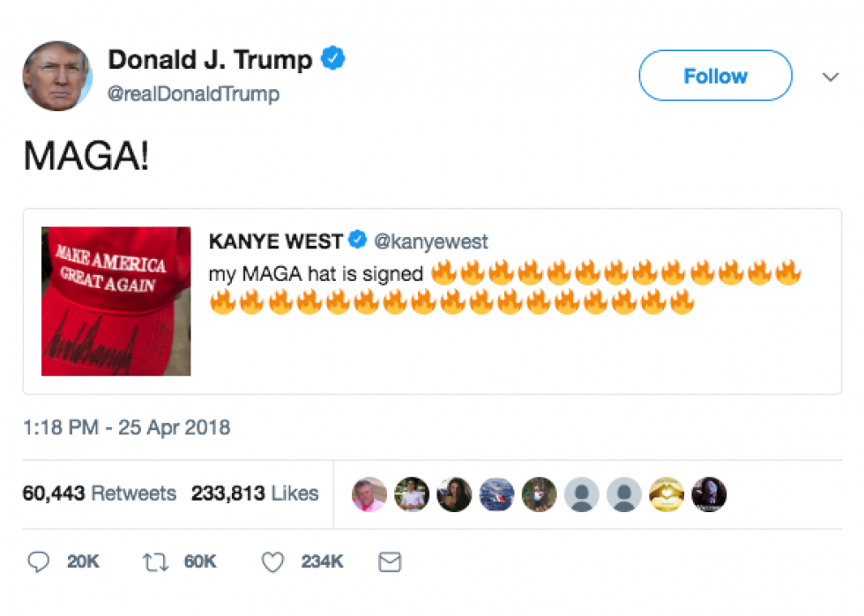This screenshot has width=864, height=616.
Task: Open quoted tweet text my MAGA hat is signed
Action: coord(316,274)
